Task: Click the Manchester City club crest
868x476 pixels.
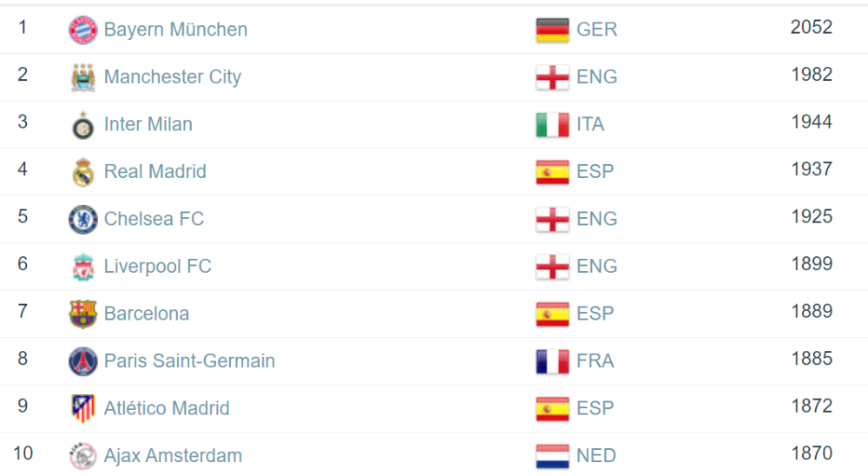Action: tap(83, 77)
